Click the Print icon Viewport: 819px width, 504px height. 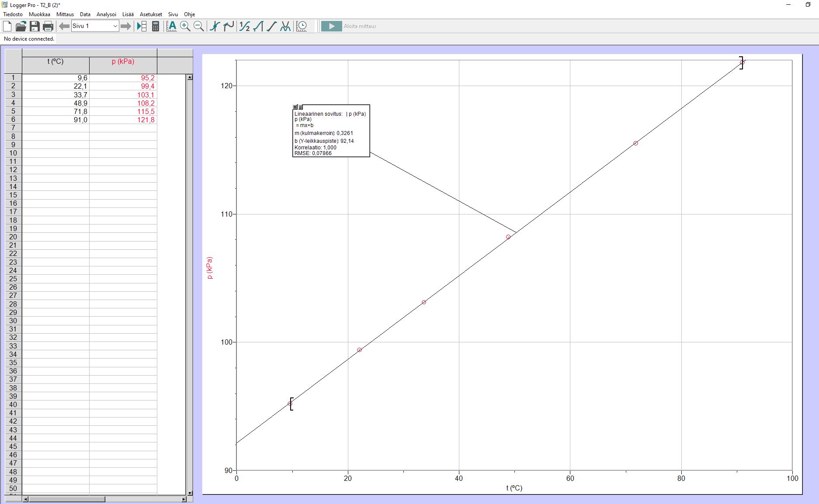coord(48,26)
